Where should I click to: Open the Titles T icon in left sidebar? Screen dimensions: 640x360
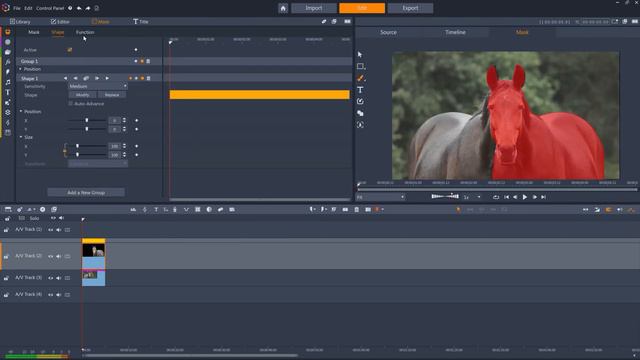tap(8, 93)
